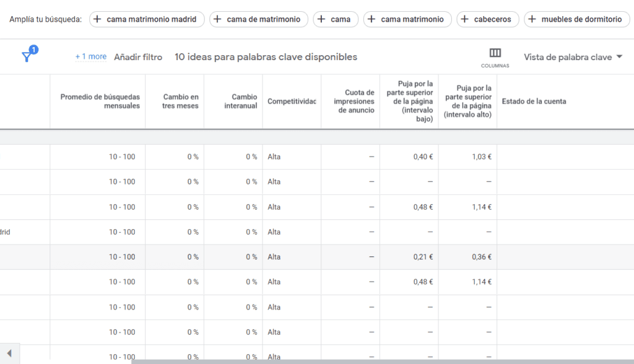Screen dimensions: 634x364
Task: Click the 'Añadir filtro' button
Action: tap(138, 56)
